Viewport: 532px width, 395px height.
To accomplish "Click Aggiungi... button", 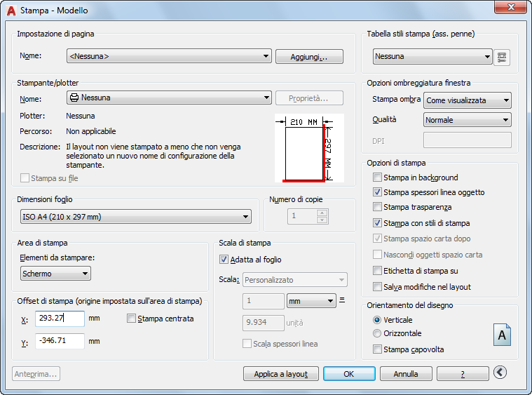I will tap(309, 57).
